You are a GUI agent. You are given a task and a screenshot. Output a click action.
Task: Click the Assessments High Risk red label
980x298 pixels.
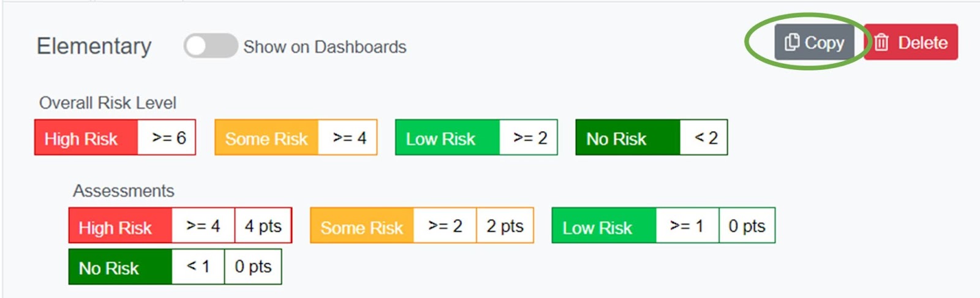120,226
